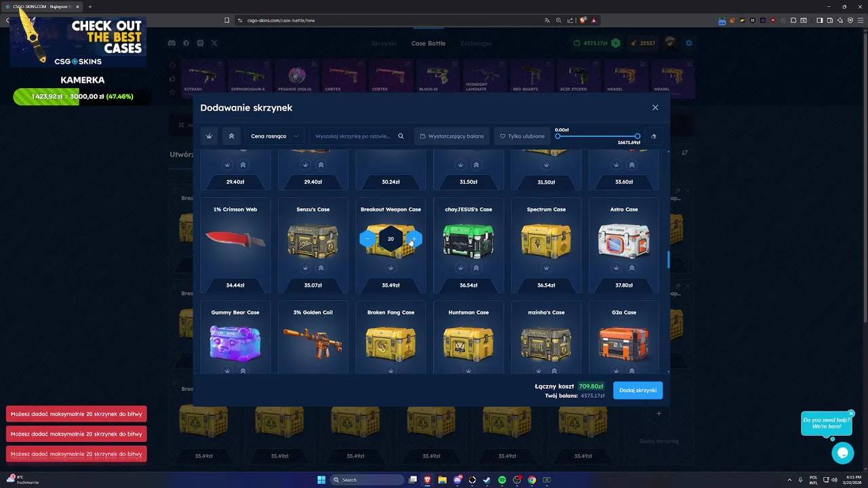Screen dimensions: 868x488
Task: Open the Facebook link icon in header
Action: point(186,43)
